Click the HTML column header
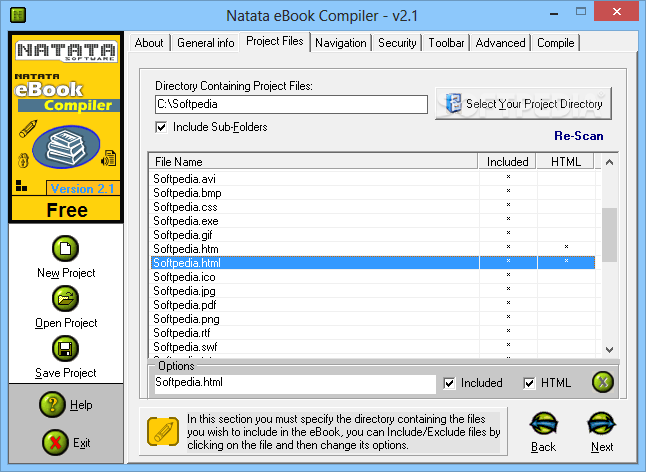This screenshot has width=646, height=472. pyautogui.click(x=566, y=161)
